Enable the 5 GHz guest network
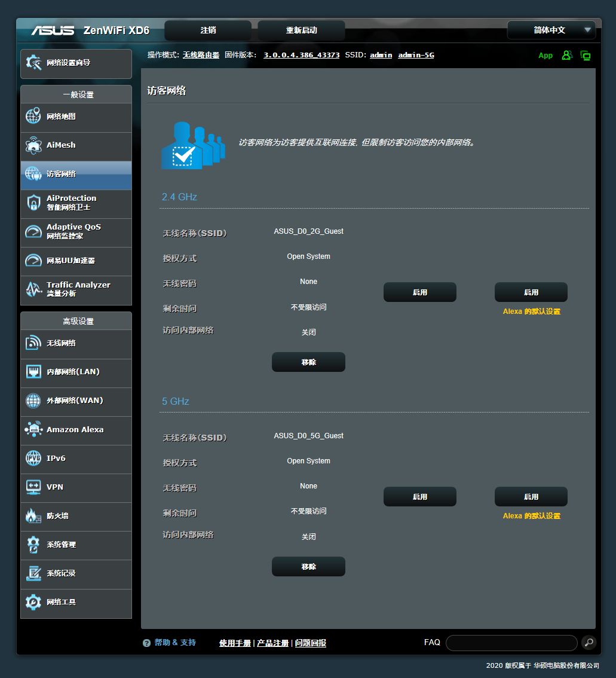 [420, 497]
